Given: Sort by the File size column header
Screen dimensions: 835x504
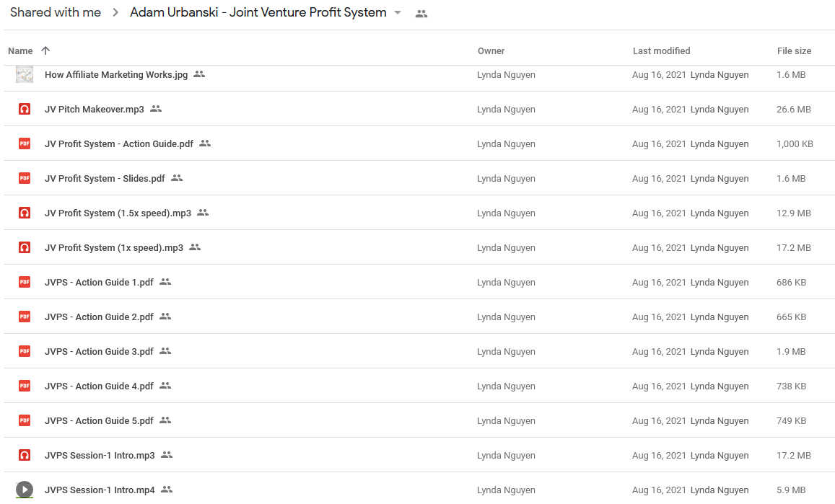Looking at the screenshot, I should pyautogui.click(x=794, y=51).
